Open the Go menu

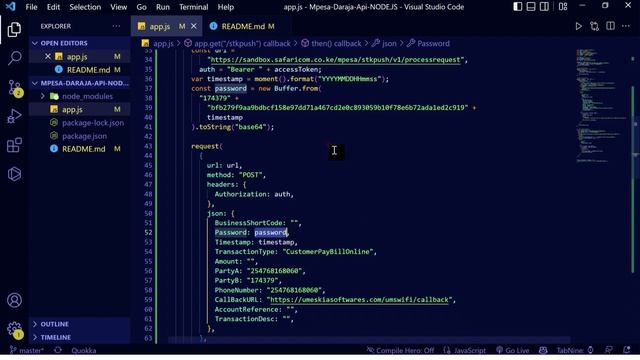tap(141, 7)
